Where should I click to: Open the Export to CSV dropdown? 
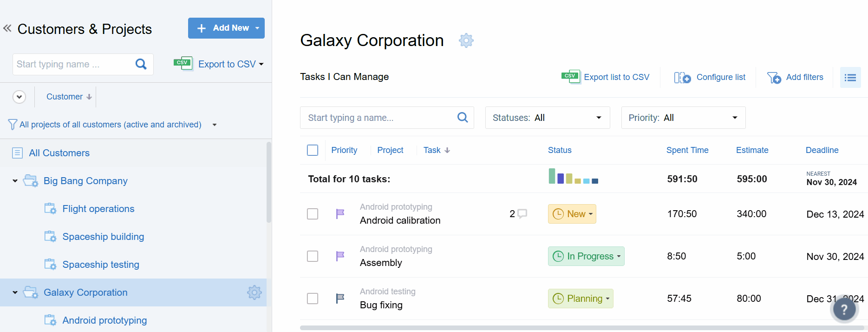click(x=231, y=64)
